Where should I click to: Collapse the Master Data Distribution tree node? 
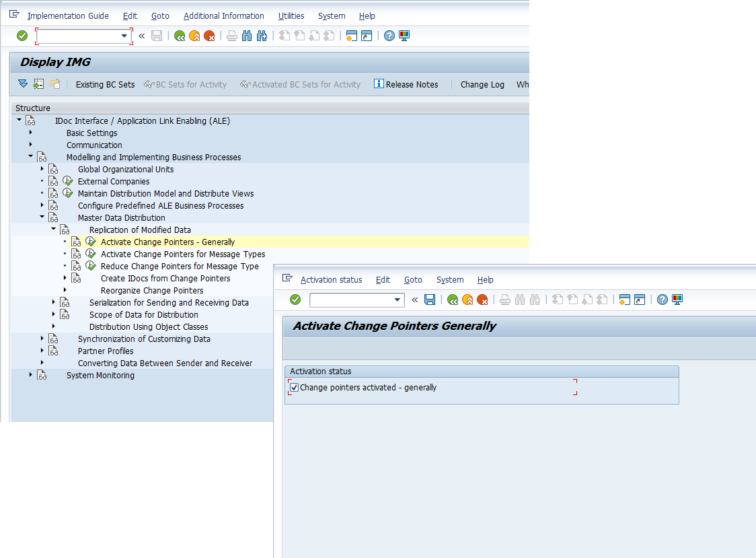coord(42,217)
